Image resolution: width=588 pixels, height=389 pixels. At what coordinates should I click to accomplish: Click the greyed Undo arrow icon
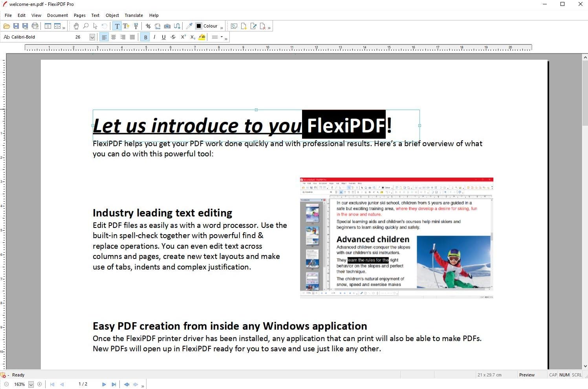click(x=104, y=26)
